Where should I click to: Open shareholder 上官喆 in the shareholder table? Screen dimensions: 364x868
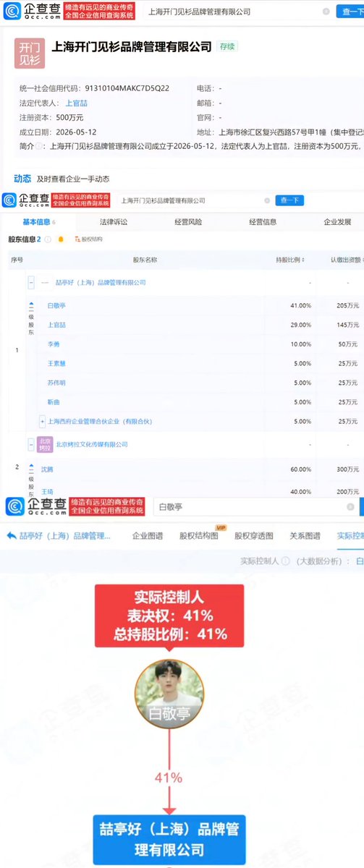coord(56,325)
